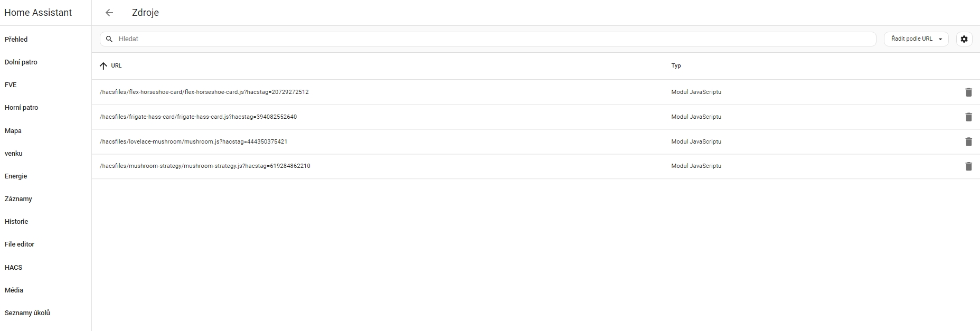Image resolution: width=980 pixels, height=331 pixels.
Task: Open the Řadit podle URL dropdown
Action: coord(916,39)
